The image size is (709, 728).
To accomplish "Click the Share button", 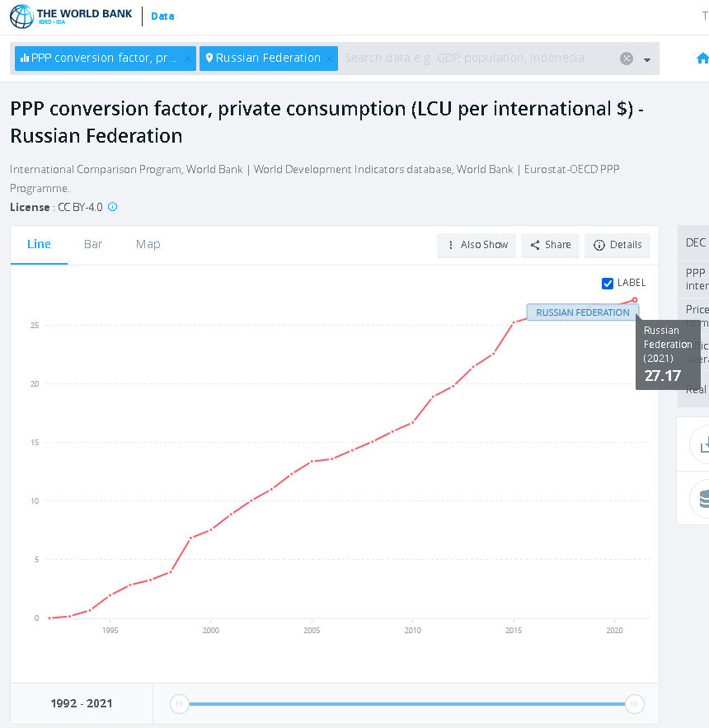I will click(550, 245).
